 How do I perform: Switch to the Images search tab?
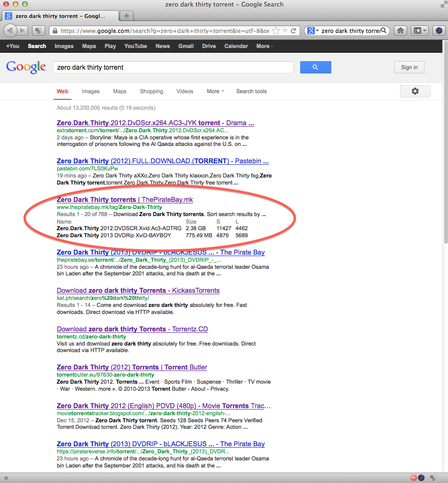(90, 91)
